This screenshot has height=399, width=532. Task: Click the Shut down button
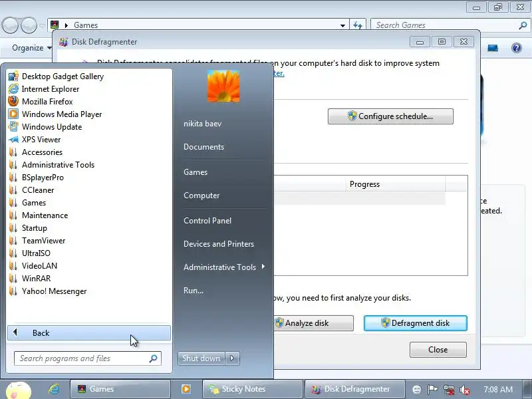[201, 358]
